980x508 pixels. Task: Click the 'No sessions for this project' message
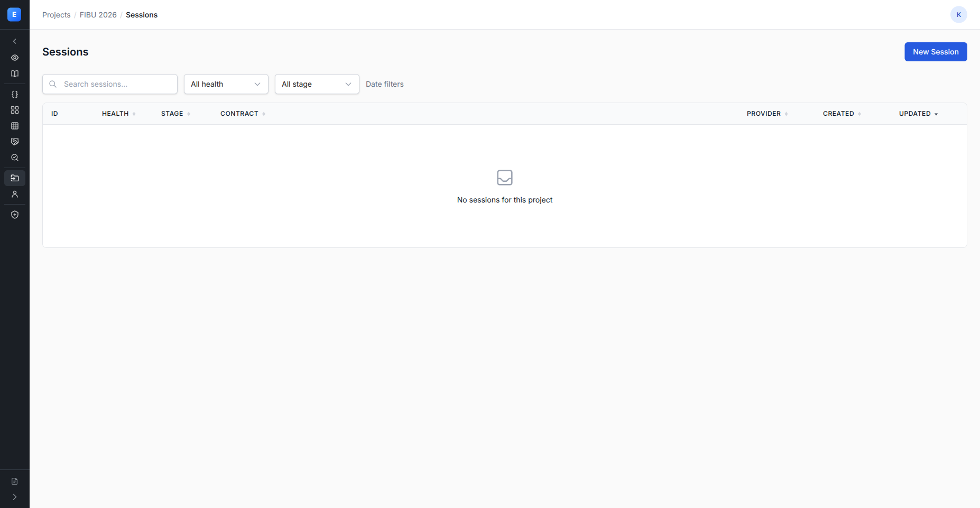[x=505, y=200]
